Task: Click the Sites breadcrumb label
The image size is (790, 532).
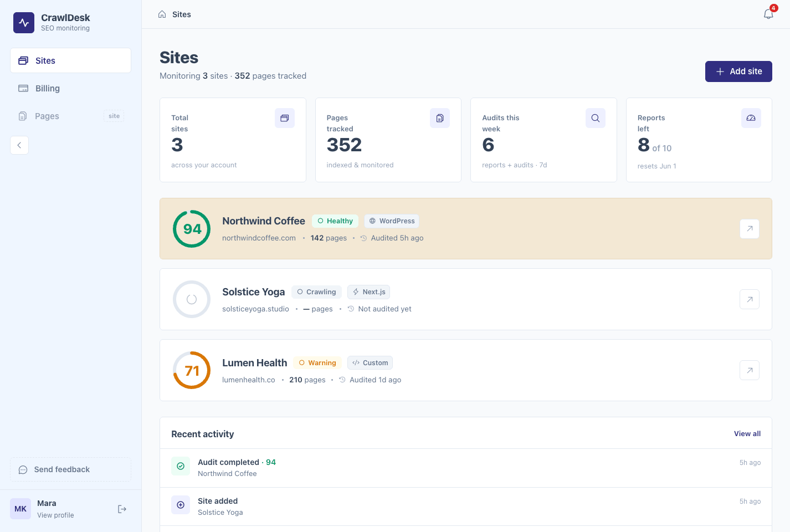Action: tap(182, 14)
